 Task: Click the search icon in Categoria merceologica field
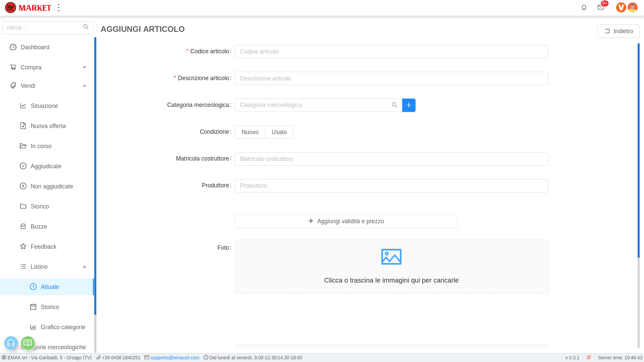[x=394, y=105]
